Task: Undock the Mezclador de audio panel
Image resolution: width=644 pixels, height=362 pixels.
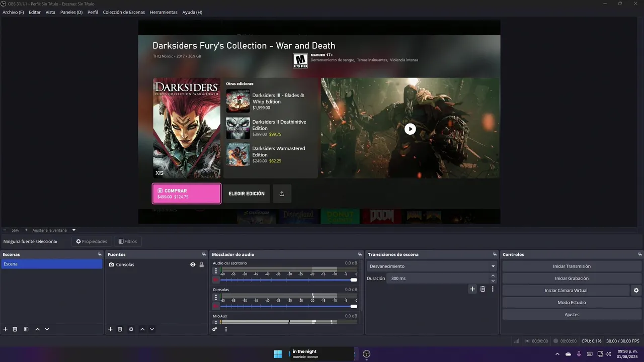Action: click(360, 254)
